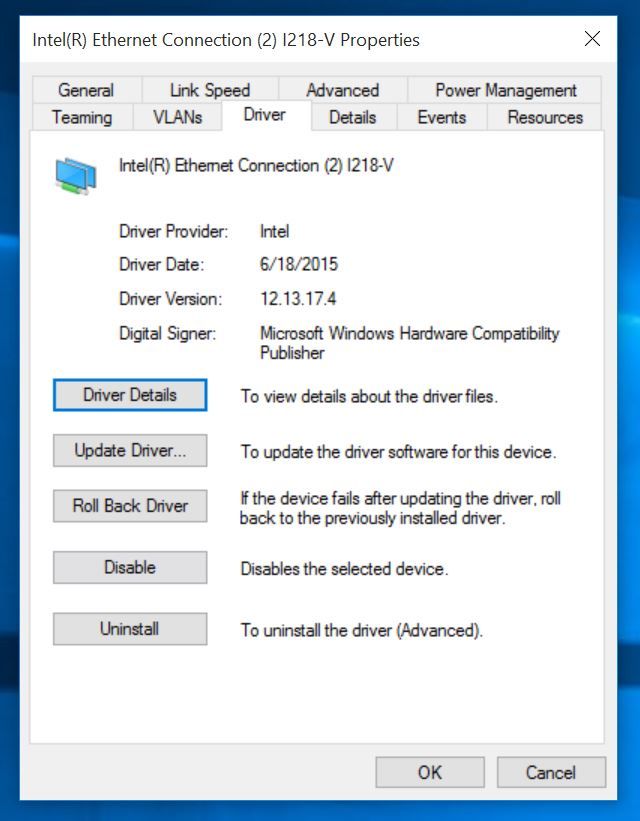Select the Power Management tab

pyautogui.click(x=505, y=90)
